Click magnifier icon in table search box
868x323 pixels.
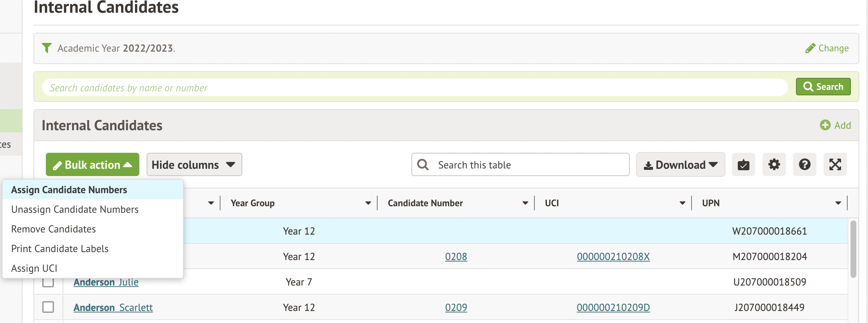[x=423, y=165]
